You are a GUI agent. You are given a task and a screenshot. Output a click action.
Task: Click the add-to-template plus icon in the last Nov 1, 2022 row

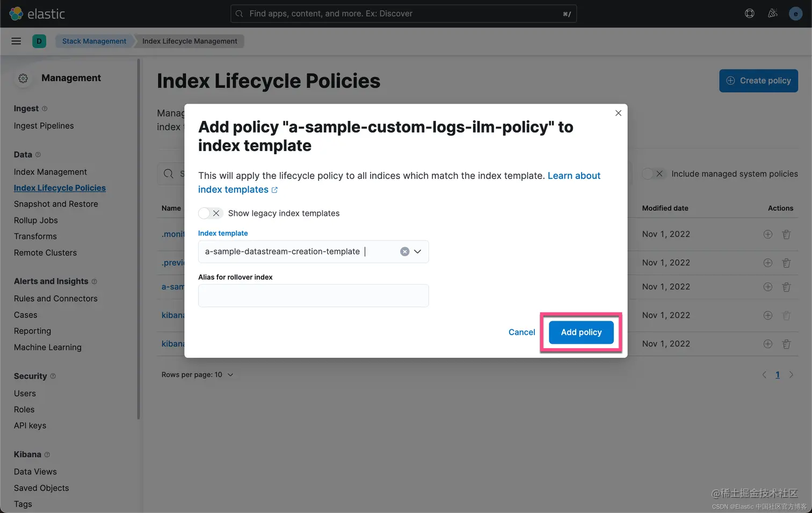tap(768, 344)
